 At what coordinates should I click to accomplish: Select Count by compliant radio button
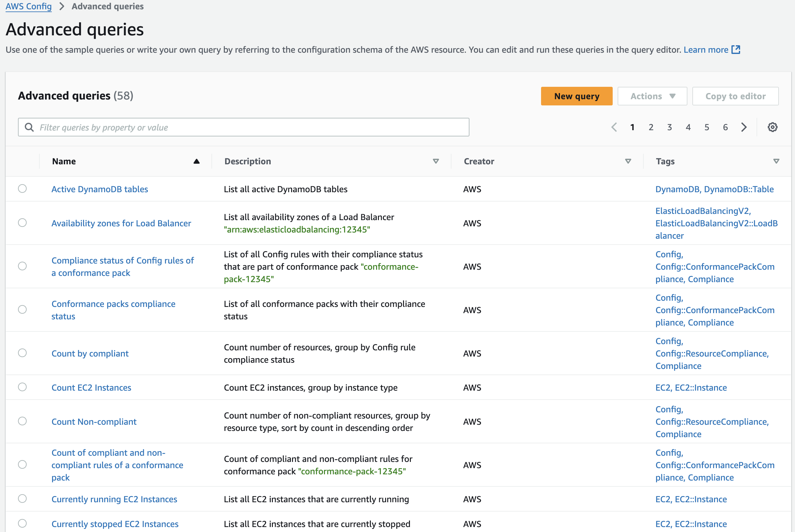22,353
